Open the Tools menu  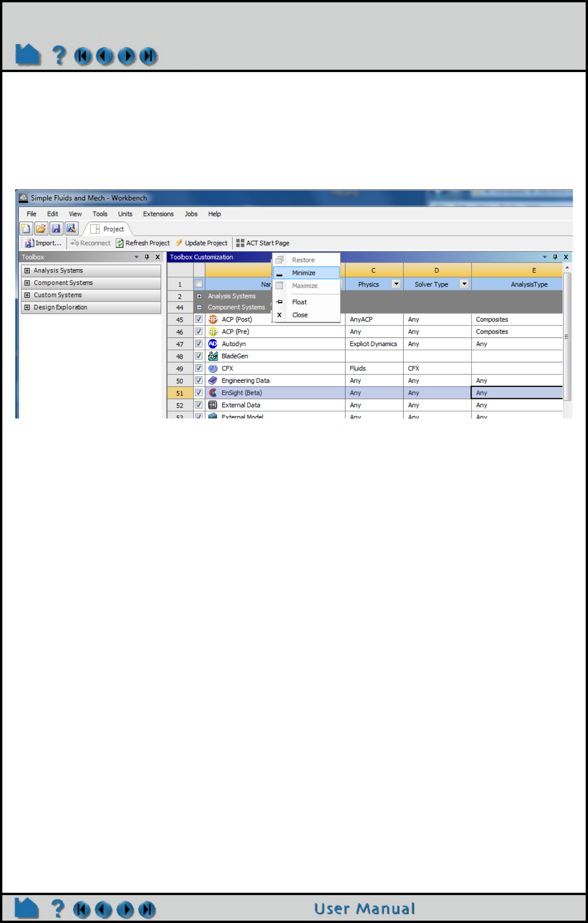point(100,214)
